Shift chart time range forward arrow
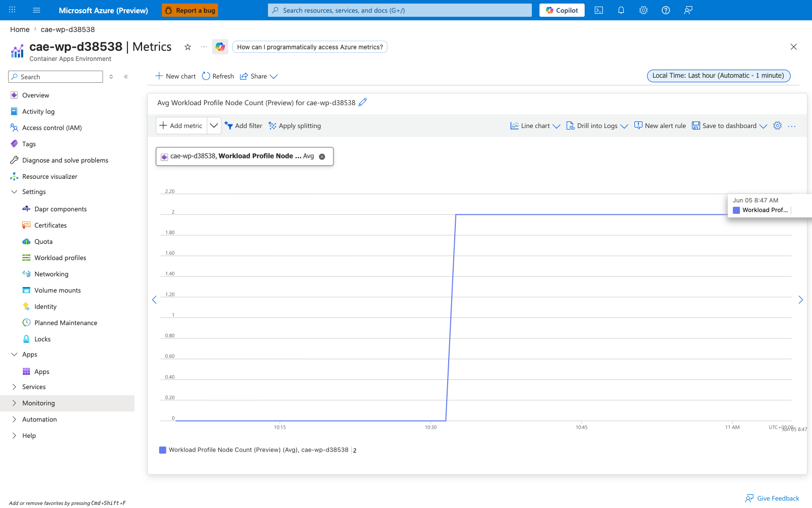812x508 pixels. [x=800, y=300]
